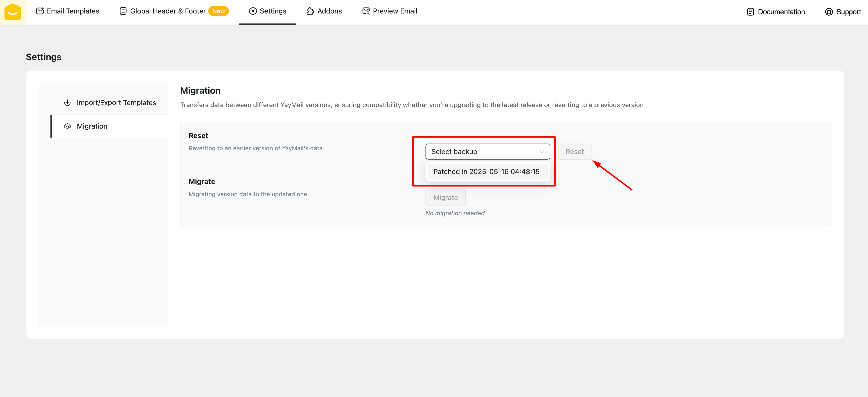Click the Support lifebuoy icon
This screenshot has width=868, height=397.
[x=829, y=12]
